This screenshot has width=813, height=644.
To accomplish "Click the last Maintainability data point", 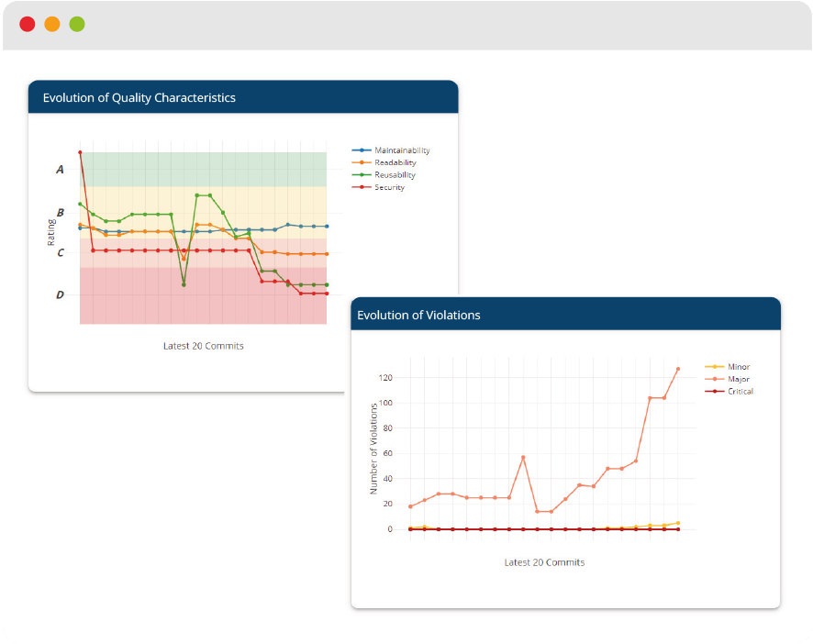I will [327, 227].
